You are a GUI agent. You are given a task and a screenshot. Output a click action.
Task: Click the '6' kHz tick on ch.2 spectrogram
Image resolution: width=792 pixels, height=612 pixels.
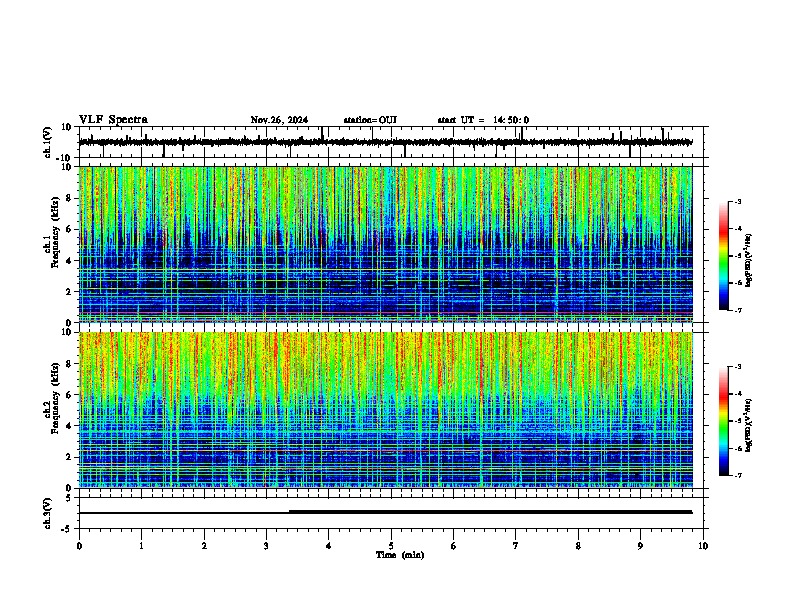[70, 395]
